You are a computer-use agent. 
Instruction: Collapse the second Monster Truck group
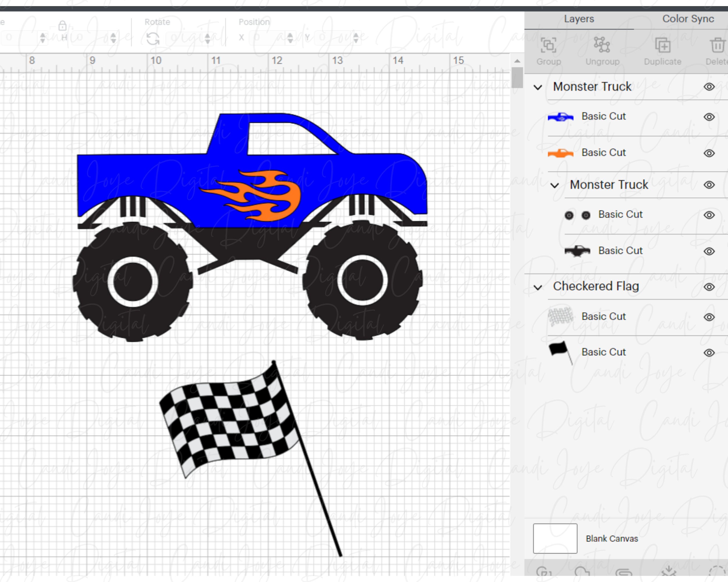click(x=555, y=185)
